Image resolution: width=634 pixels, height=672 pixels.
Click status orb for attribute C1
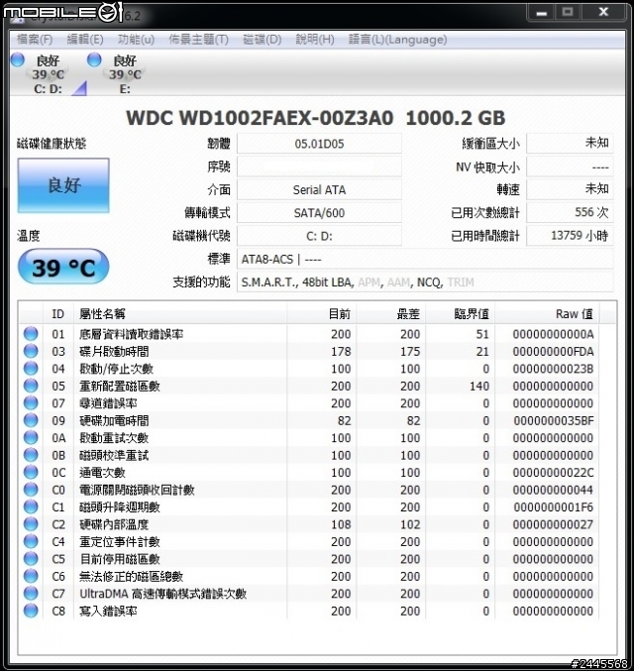[x=31, y=507]
